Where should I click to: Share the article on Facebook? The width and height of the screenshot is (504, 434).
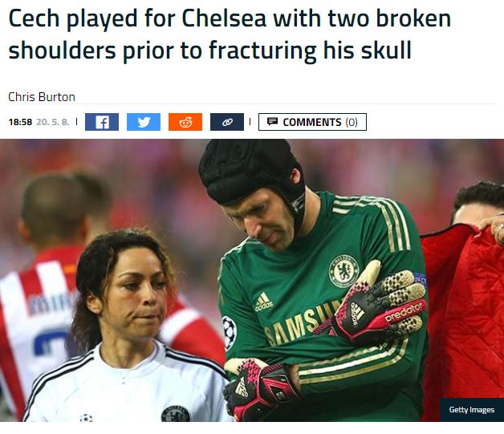[x=102, y=122]
